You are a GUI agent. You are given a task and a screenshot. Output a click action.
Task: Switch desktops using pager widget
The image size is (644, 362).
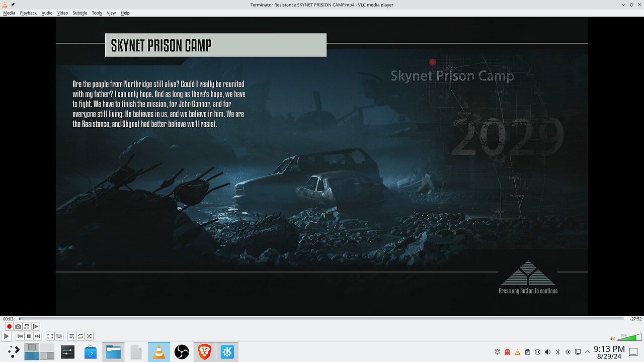click(39, 351)
